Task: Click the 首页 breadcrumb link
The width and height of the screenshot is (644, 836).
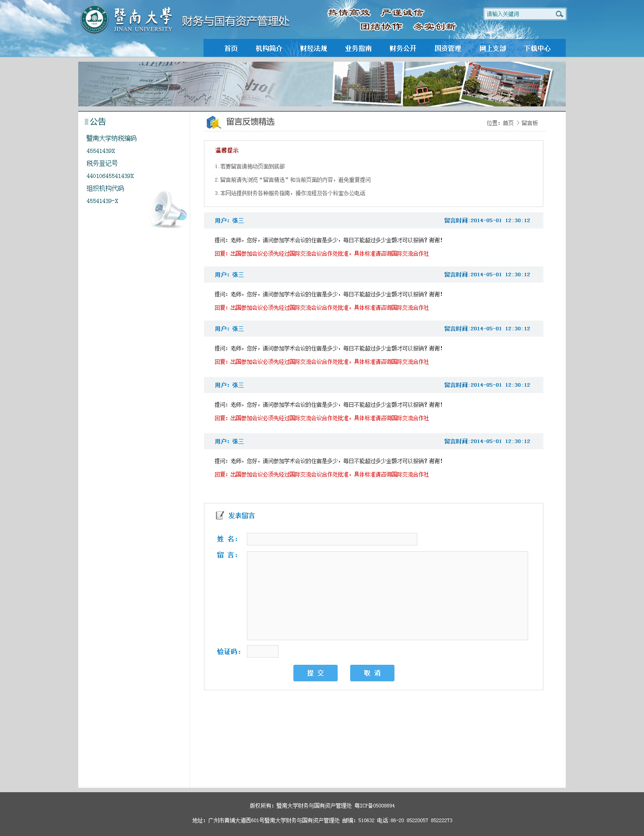Action: 508,123
